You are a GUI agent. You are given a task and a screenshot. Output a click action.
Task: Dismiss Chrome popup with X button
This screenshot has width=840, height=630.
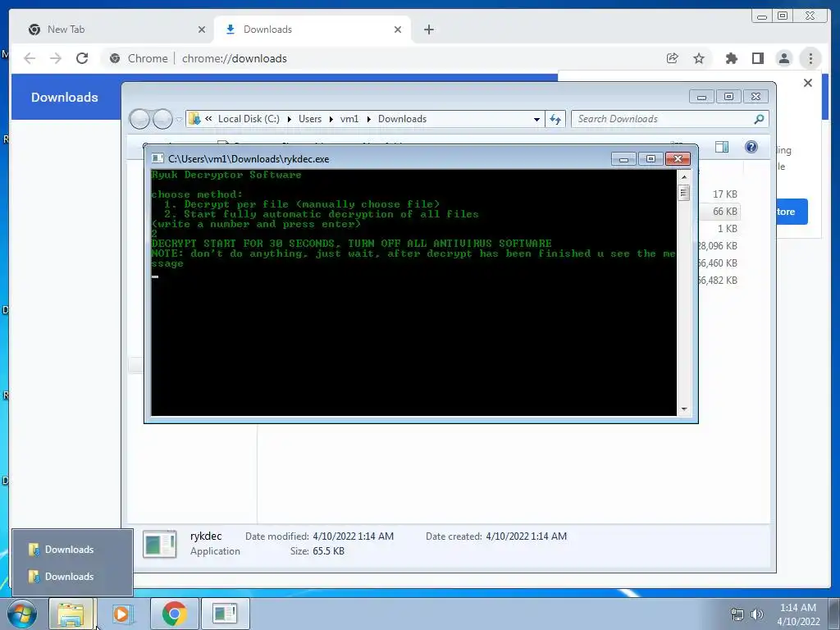(x=808, y=83)
